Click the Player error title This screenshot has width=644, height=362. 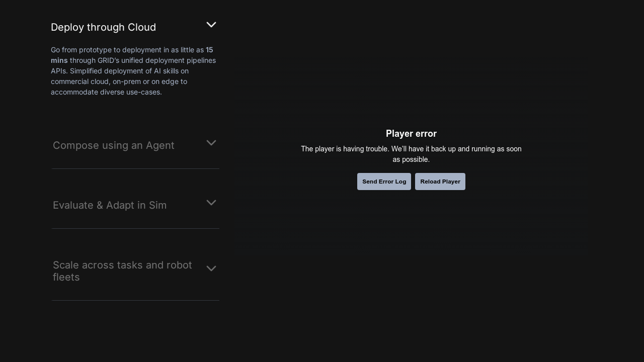411,134
